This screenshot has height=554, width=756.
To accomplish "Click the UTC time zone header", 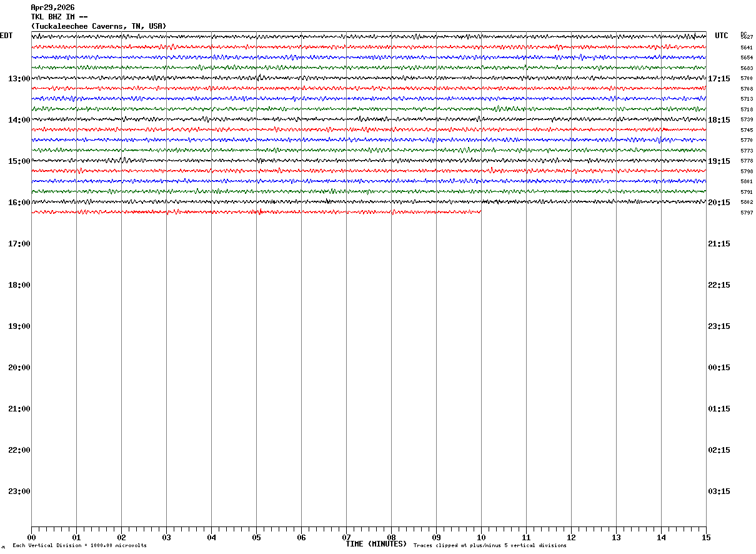I will coord(722,36).
